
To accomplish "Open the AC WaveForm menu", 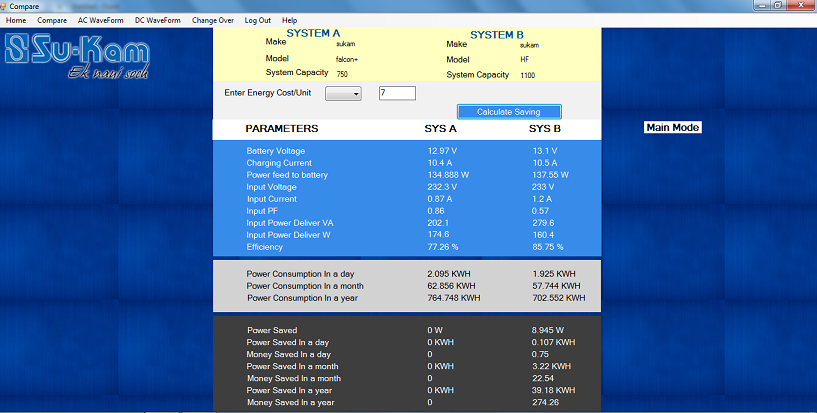I will pyautogui.click(x=101, y=20).
